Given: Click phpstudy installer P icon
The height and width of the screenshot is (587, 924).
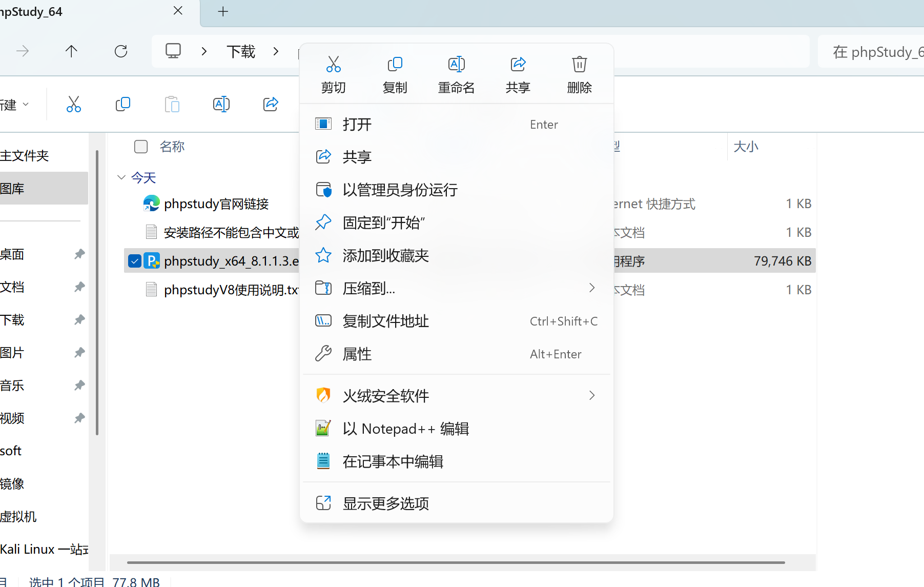Looking at the screenshot, I should tap(152, 261).
